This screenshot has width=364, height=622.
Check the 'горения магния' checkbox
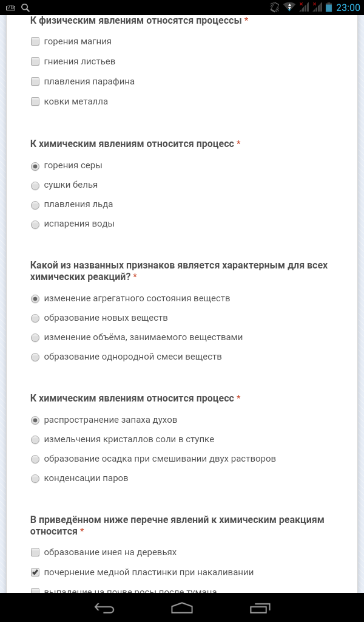click(35, 41)
